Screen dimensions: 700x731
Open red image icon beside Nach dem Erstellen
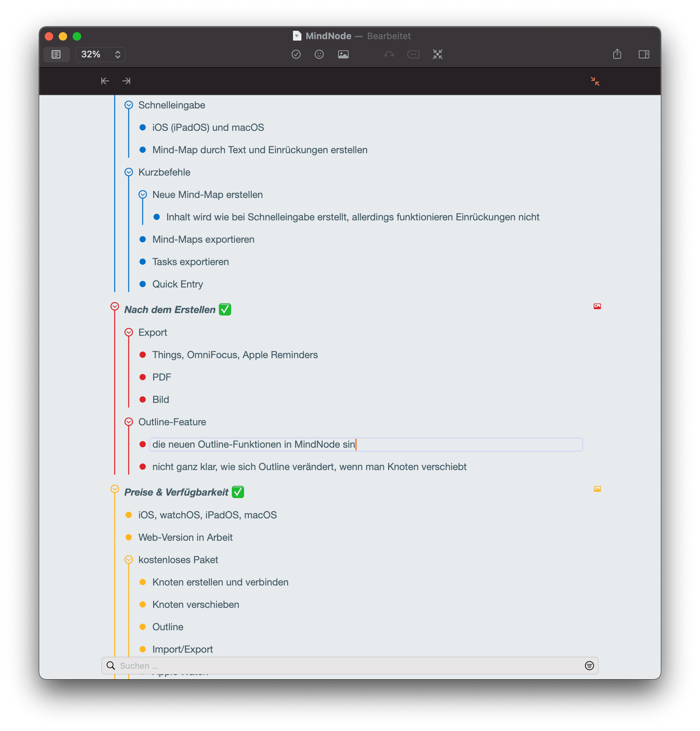pos(597,307)
